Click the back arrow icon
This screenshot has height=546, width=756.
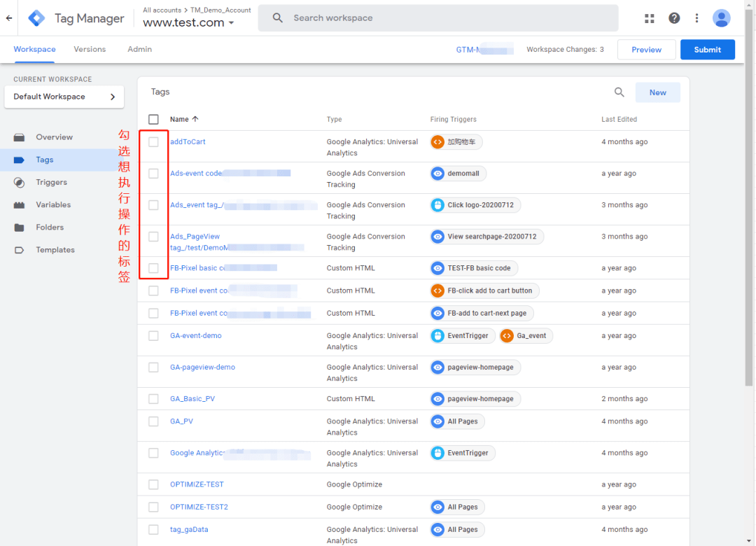[9, 18]
